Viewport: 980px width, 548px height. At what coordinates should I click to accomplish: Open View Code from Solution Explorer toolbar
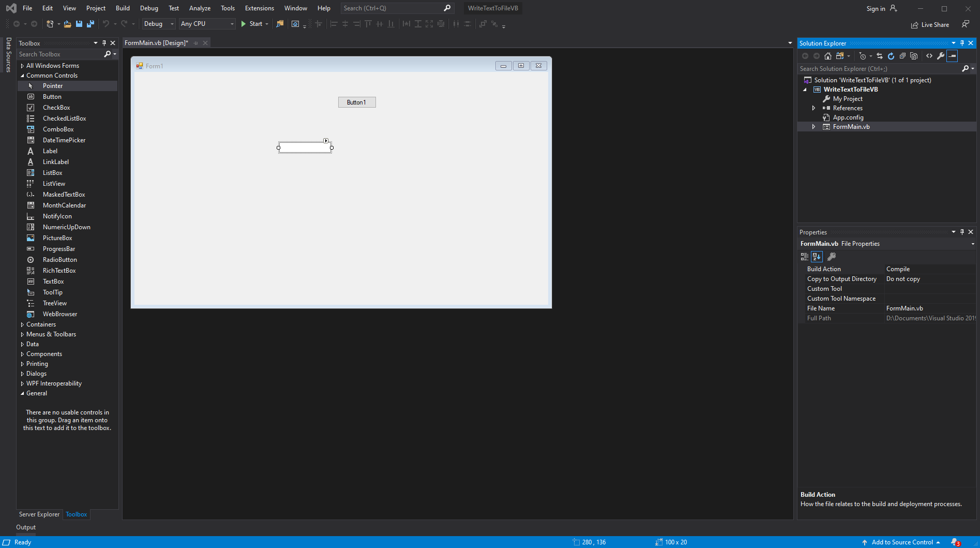(929, 56)
